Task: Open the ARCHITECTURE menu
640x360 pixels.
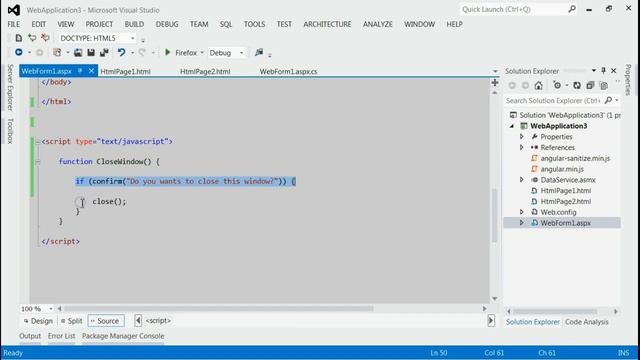Action: [x=327, y=24]
